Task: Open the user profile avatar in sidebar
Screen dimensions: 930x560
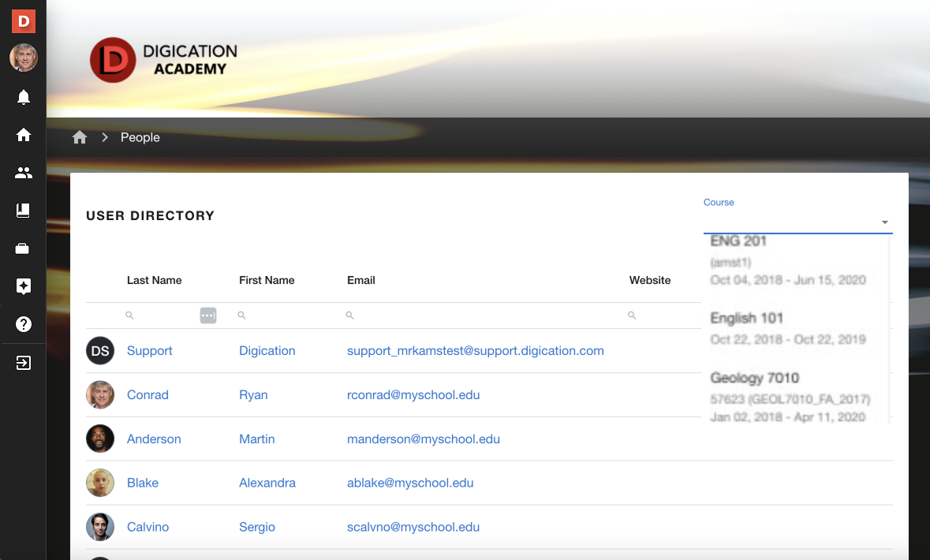Action: click(24, 58)
